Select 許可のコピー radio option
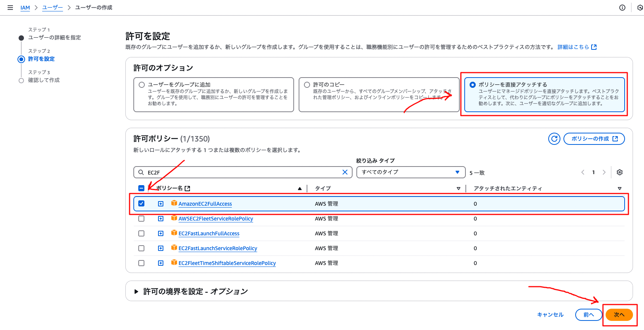Screen dimensions: 644x330 point(307,85)
